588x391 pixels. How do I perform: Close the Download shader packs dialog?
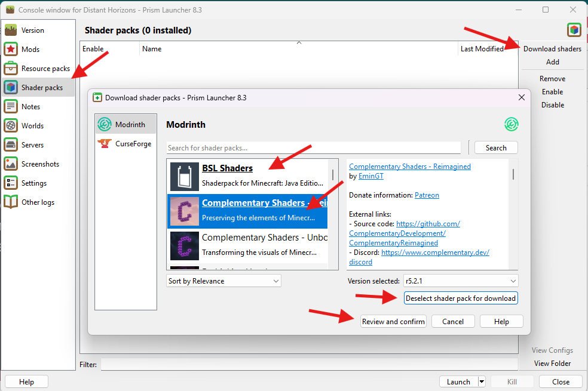coord(521,97)
